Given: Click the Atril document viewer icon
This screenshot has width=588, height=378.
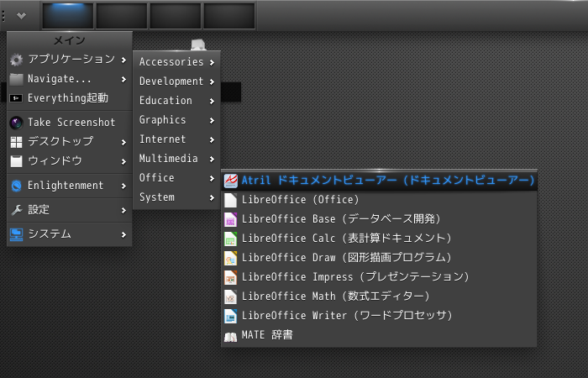Looking at the screenshot, I should [x=231, y=181].
